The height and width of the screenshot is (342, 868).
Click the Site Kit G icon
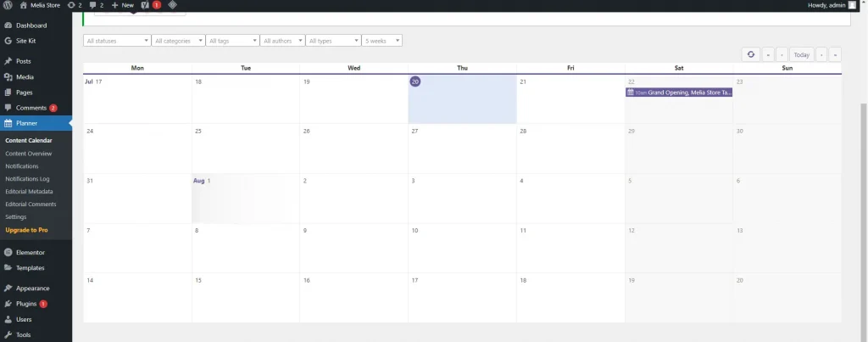point(8,41)
